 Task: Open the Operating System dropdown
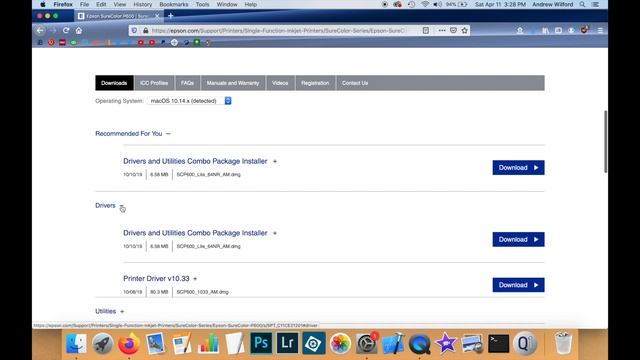click(189, 101)
